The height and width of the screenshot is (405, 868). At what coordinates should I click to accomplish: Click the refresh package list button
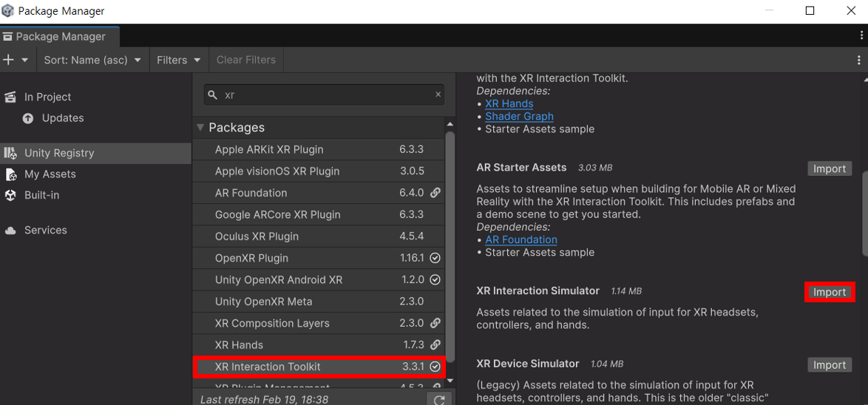tap(439, 400)
